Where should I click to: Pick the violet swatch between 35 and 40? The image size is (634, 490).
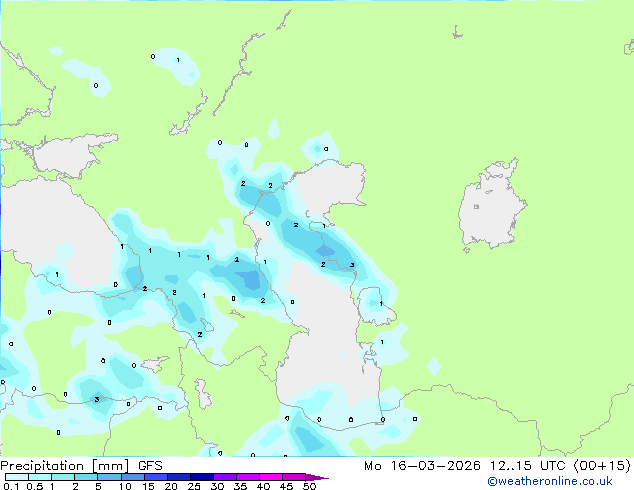(248, 477)
